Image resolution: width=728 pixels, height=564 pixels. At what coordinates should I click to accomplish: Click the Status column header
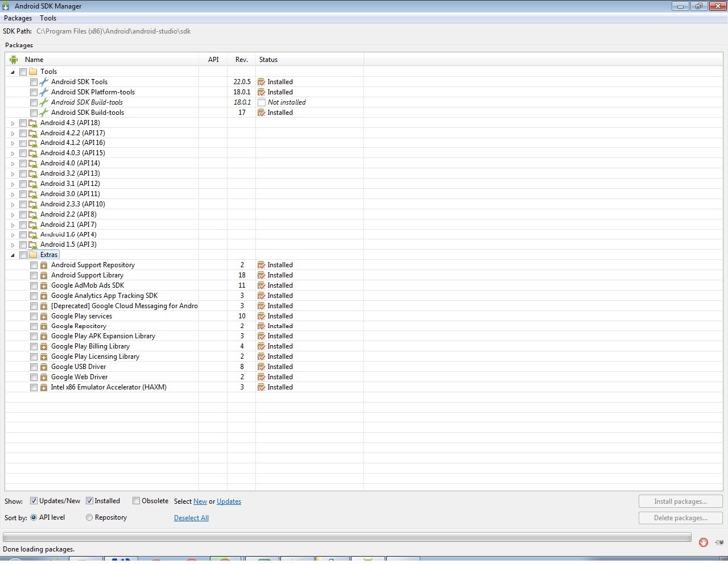[x=310, y=60]
